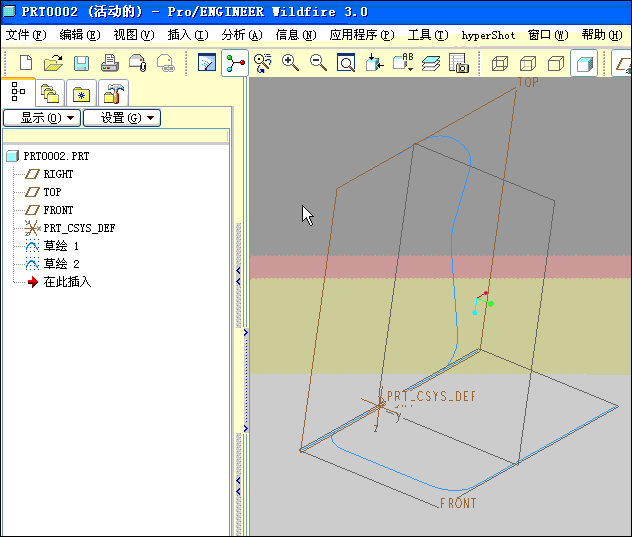The width and height of the screenshot is (632, 537).
Task: Refit model to screen icon
Action: (x=346, y=63)
